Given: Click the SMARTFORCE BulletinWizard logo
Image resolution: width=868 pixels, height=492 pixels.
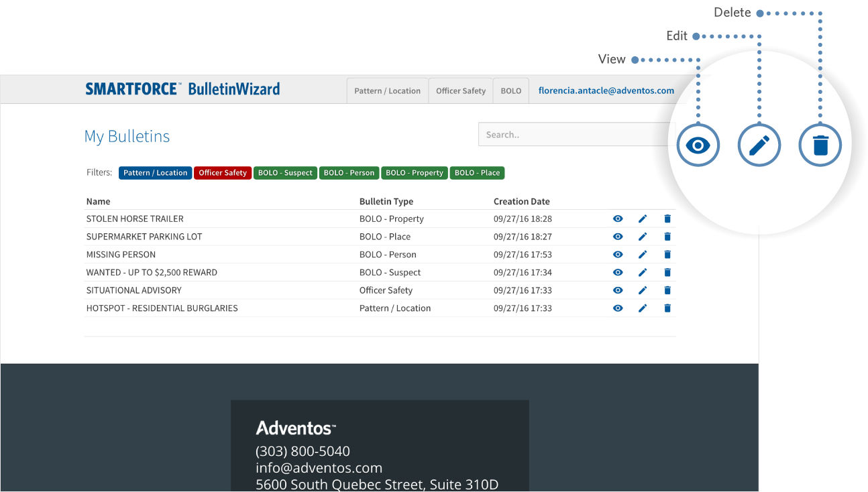Looking at the screenshot, I should 182,89.
